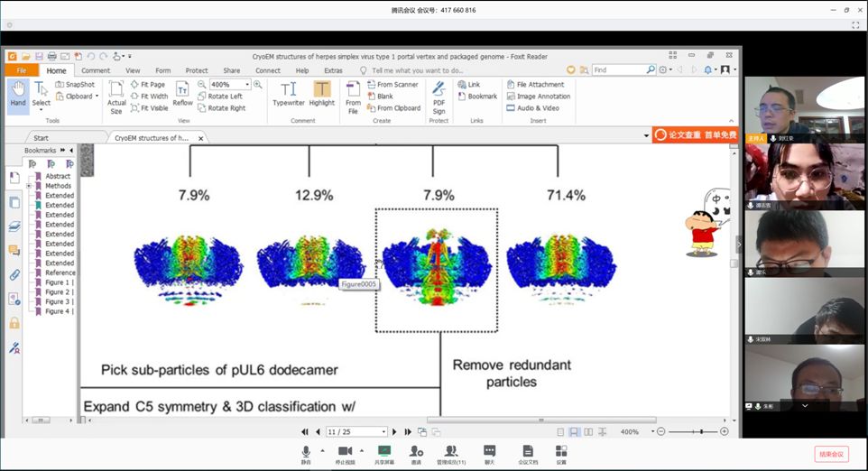Click the red end meeting button
The height and width of the screenshot is (471, 868).
[831, 454]
